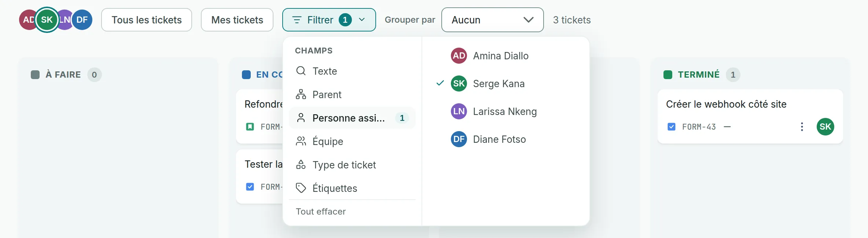The image size is (868, 238).
Task: Show Tous les tickets
Action: coord(147,20)
